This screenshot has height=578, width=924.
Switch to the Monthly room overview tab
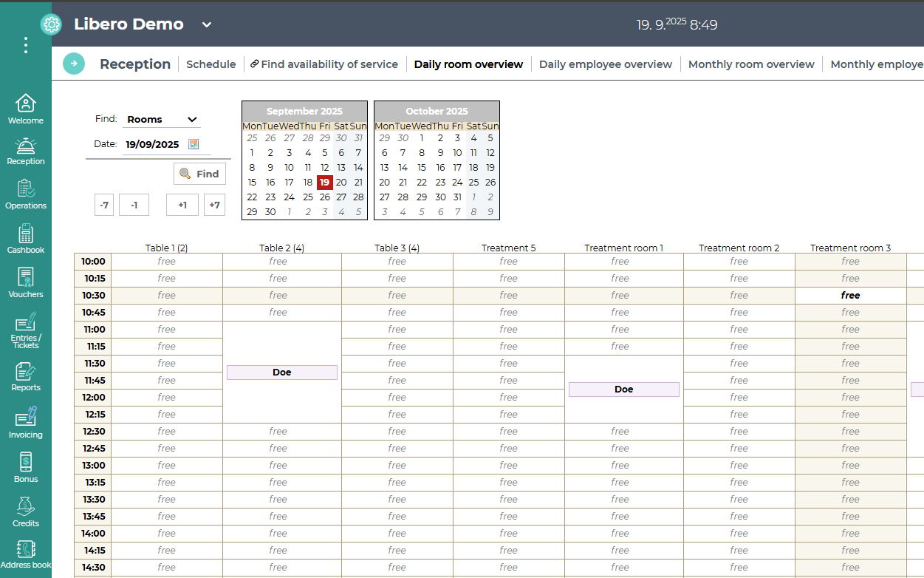[x=750, y=64]
